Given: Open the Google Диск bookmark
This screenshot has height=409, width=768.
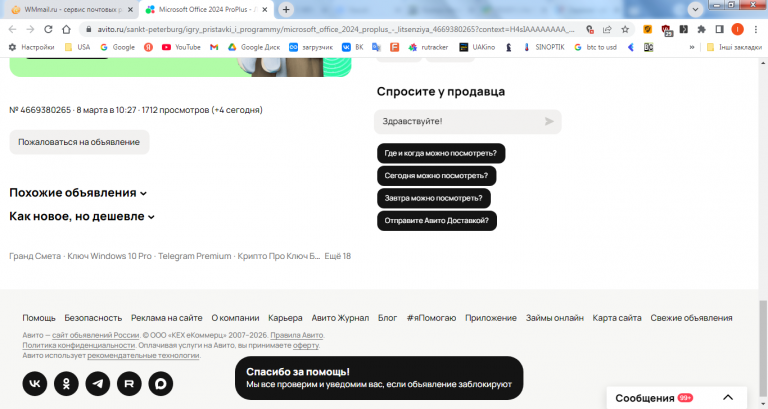Looking at the screenshot, I should (x=254, y=47).
